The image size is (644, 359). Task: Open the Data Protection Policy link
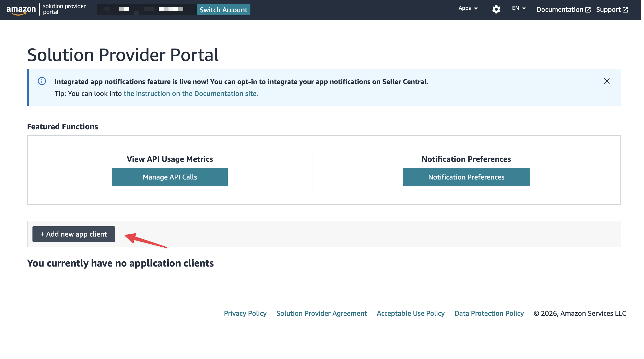click(x=489, y=313)
